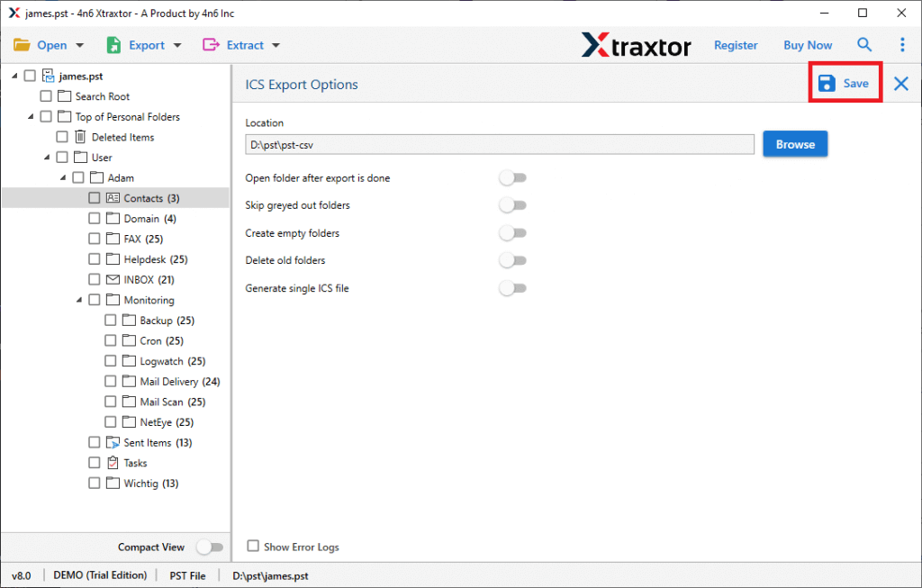Click the Location path input field
This screenshot has height=588, width=922.
pos(499,145)
